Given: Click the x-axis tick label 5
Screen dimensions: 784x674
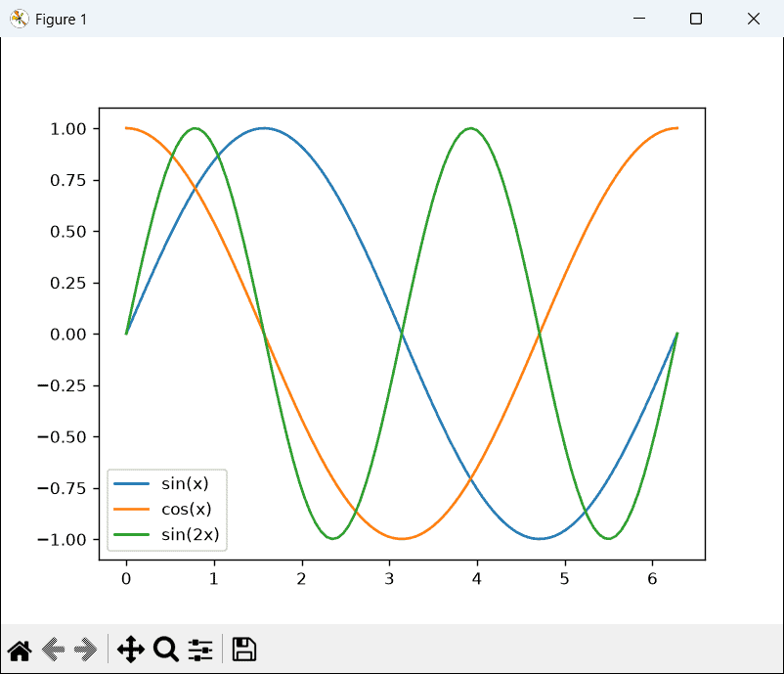Looking at the screenshot, I should point(564,579).
